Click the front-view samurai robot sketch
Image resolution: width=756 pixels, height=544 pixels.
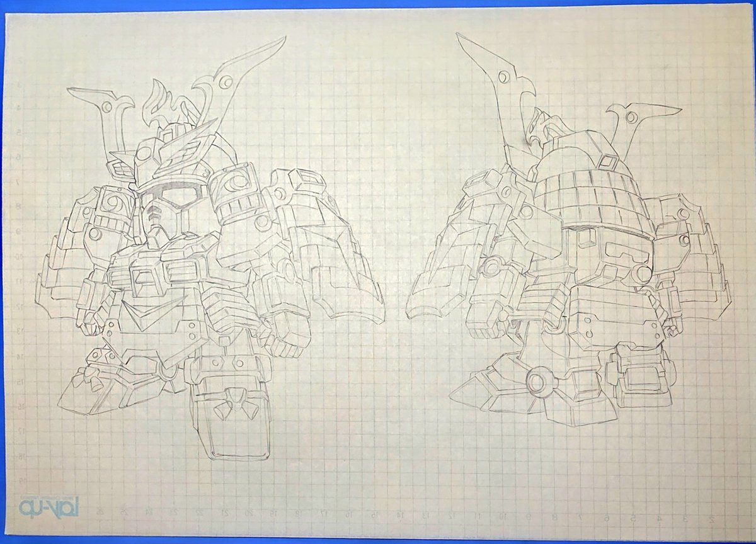pos(211,249)
